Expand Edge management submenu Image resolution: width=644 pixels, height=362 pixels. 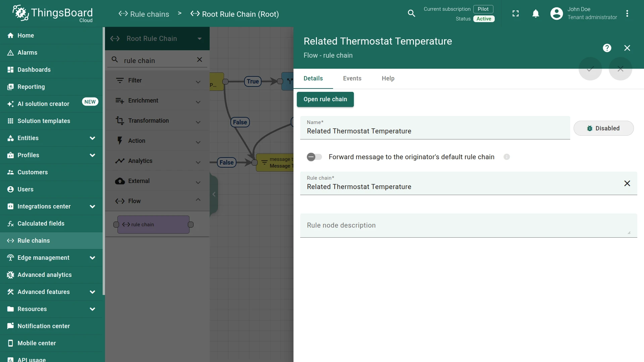51,258
